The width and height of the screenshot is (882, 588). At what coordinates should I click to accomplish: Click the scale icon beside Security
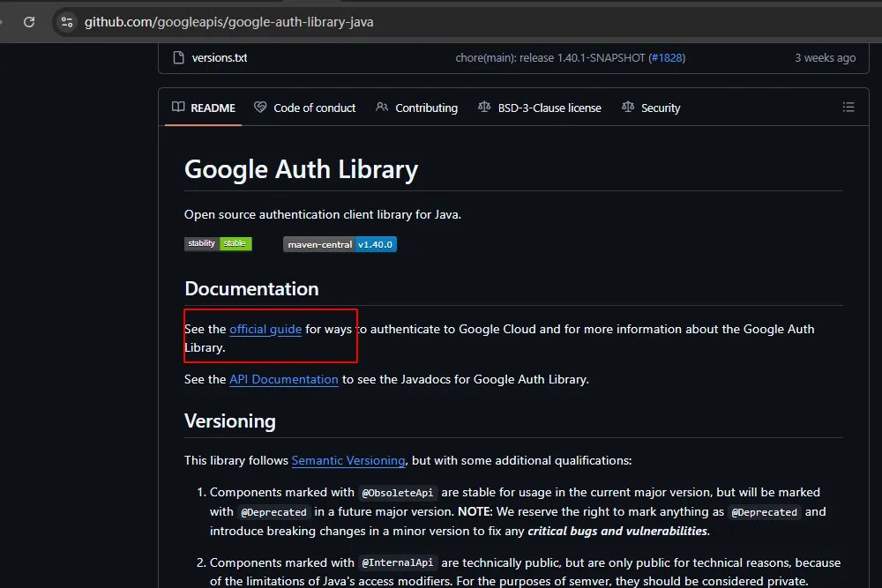pyautogui.click(x=628, y=108)
